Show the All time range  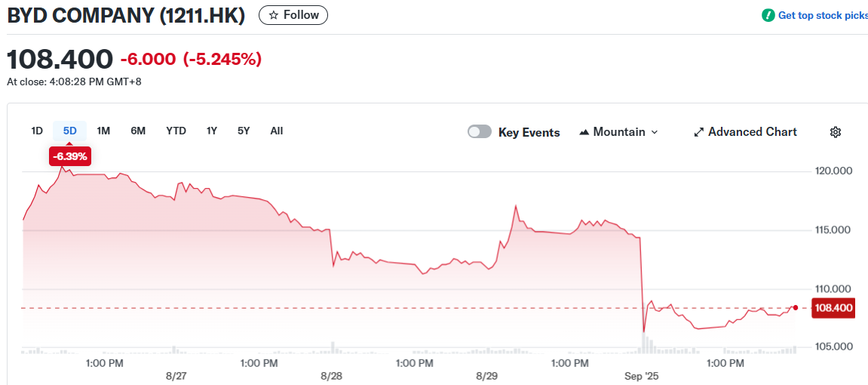[x=277, y=131]
